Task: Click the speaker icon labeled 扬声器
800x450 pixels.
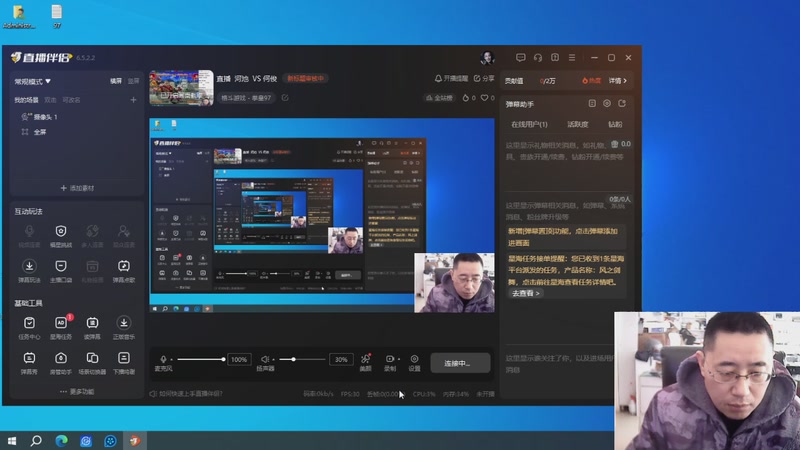Action: [x=265, y=359]
